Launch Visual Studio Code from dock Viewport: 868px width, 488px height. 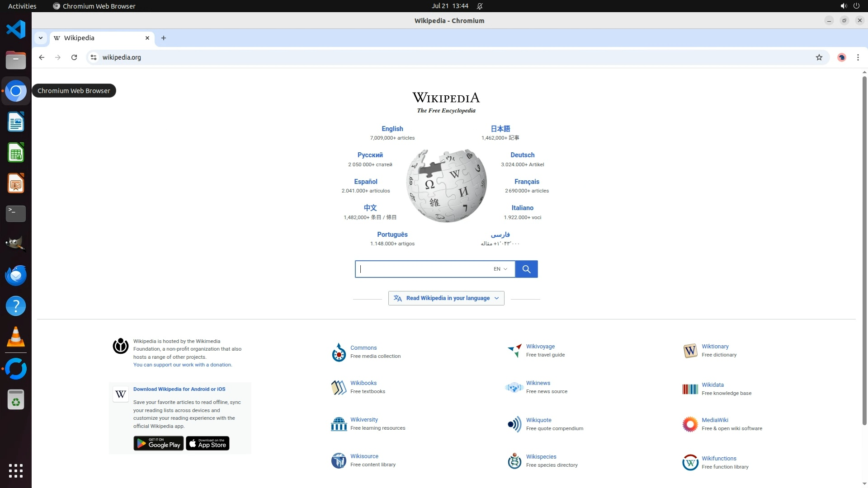pos(16,29)
